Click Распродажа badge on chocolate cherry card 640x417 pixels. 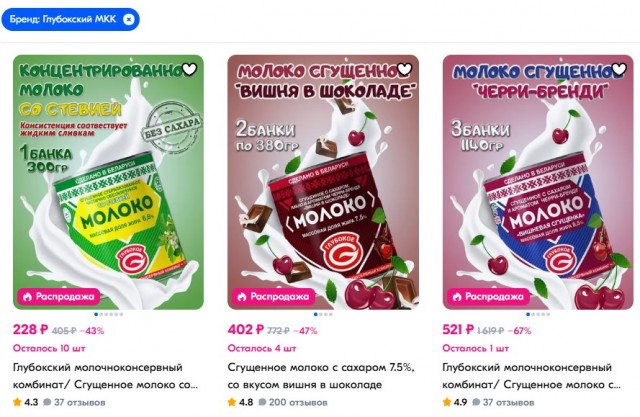point(273,297)
